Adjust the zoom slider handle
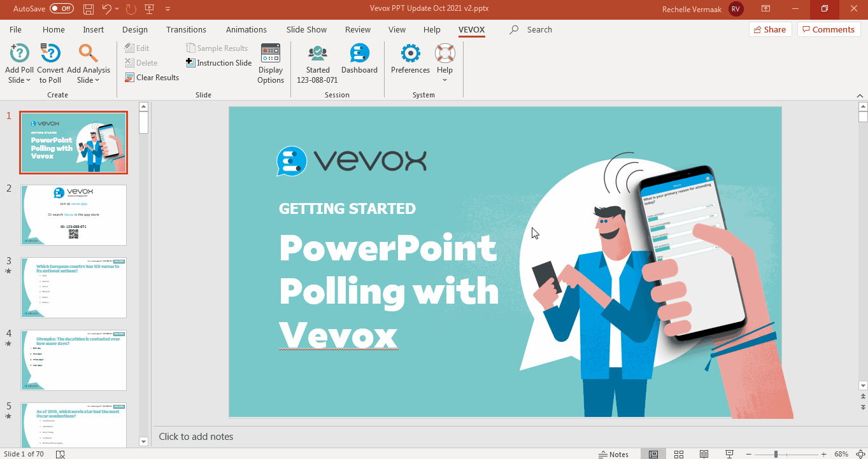 click(776, 454)
